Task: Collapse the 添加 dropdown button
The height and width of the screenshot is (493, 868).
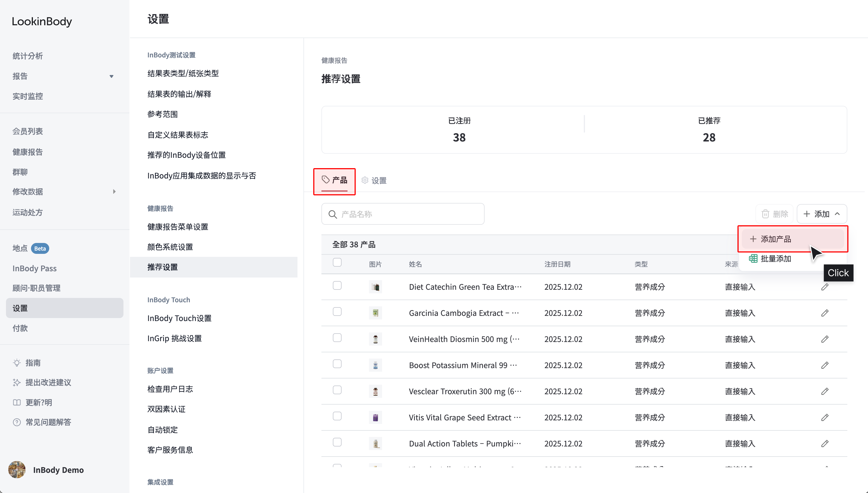Action: 822,214
